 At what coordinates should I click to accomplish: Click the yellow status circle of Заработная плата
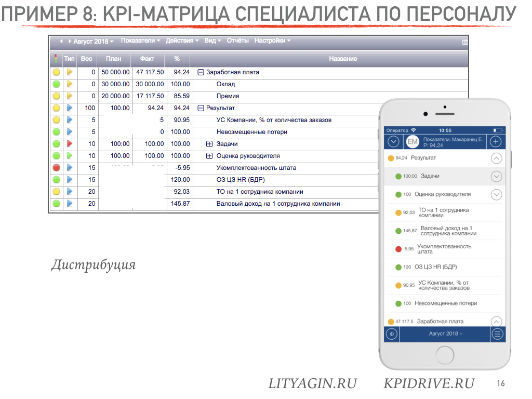56,72
